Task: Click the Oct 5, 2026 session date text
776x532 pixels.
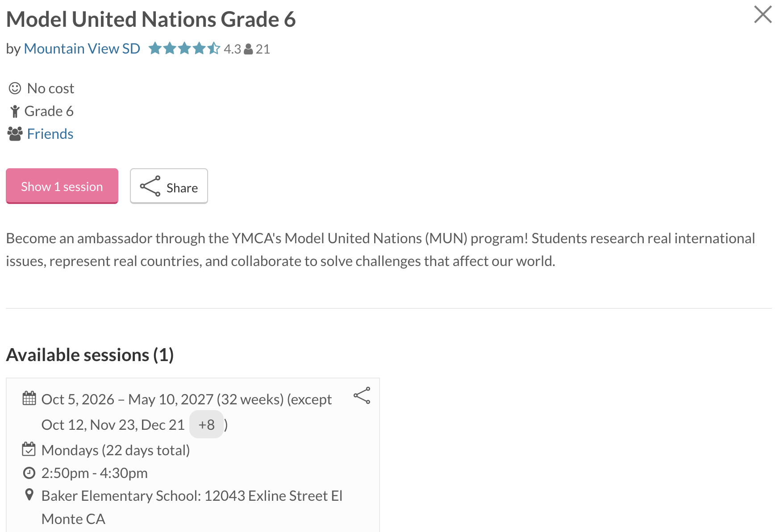Action: tap(78, 399)
